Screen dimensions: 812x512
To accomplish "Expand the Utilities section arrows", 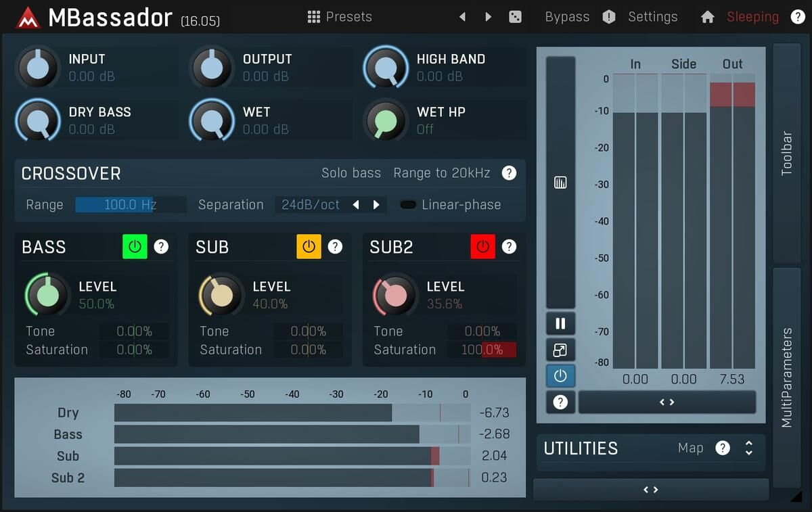I will 748,448.
